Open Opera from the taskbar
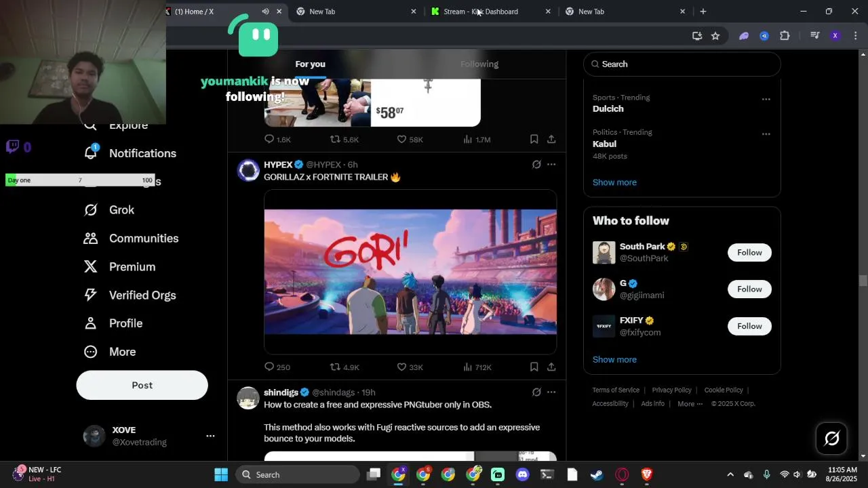The image size is (868, 488). tap(622, 474)
